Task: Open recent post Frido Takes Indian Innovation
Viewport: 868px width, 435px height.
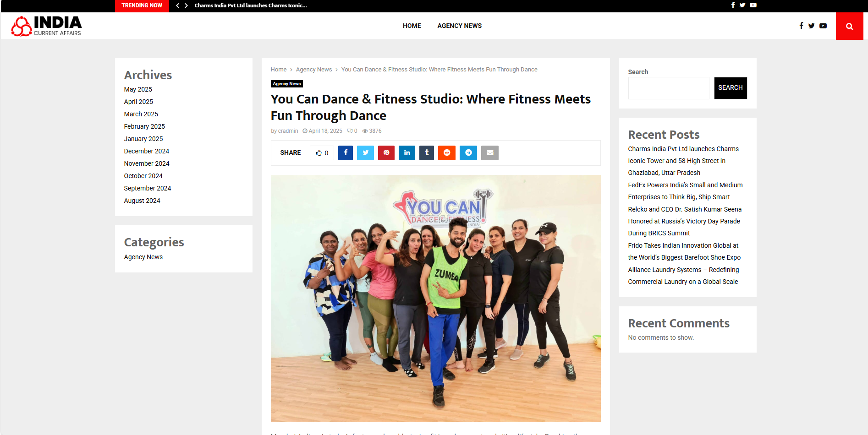Action: pyautogui.click(x=684, y=251)
